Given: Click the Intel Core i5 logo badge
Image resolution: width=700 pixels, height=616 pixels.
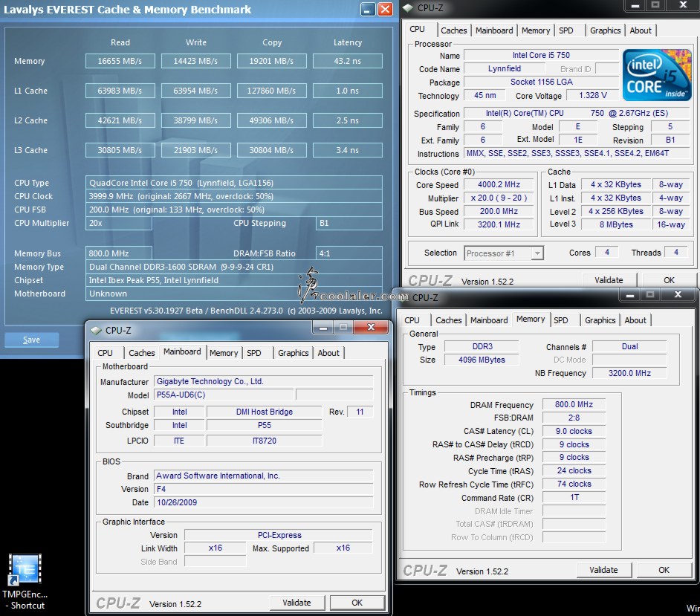Looking at the screenshot, I should coord(657,74).
